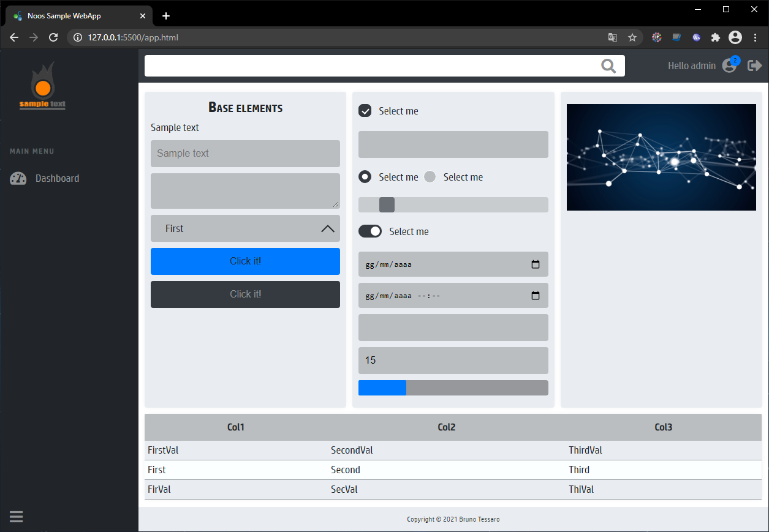The width and height of the screenshot is (769, 532).
Task: Open calendar picker in the datetime field
Action: [x=535, y=296]
